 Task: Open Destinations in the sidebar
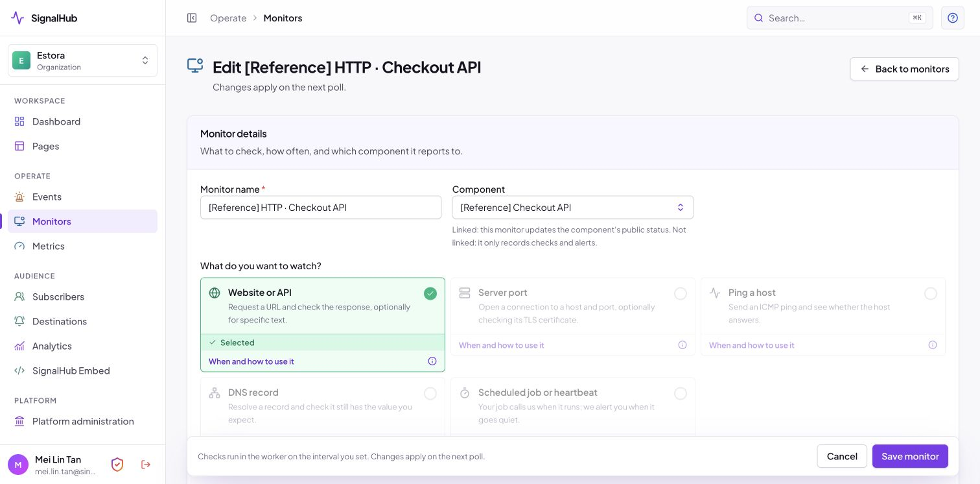click(x=82, y=321)
